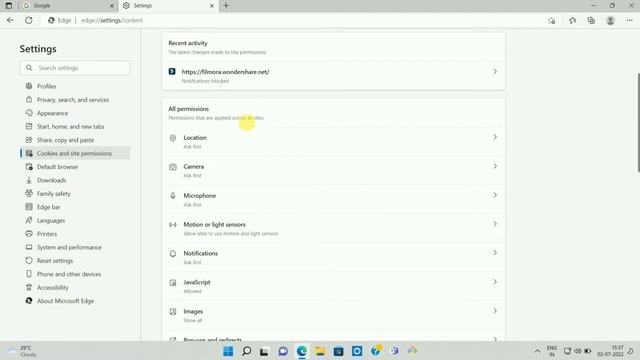Screen dimensions: 640x360
Task: Expand JavaScript permission chevron
Action: (x=495, y=282)
